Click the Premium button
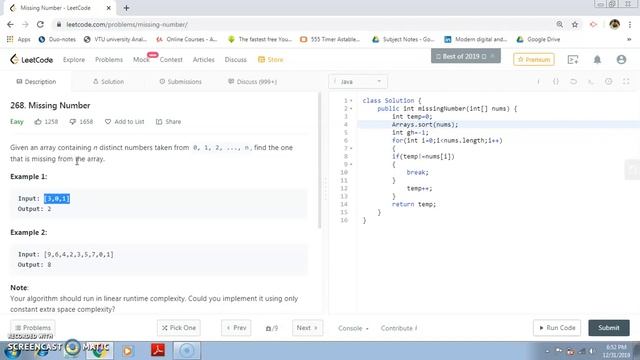640x360 pixels. [534, 60]
